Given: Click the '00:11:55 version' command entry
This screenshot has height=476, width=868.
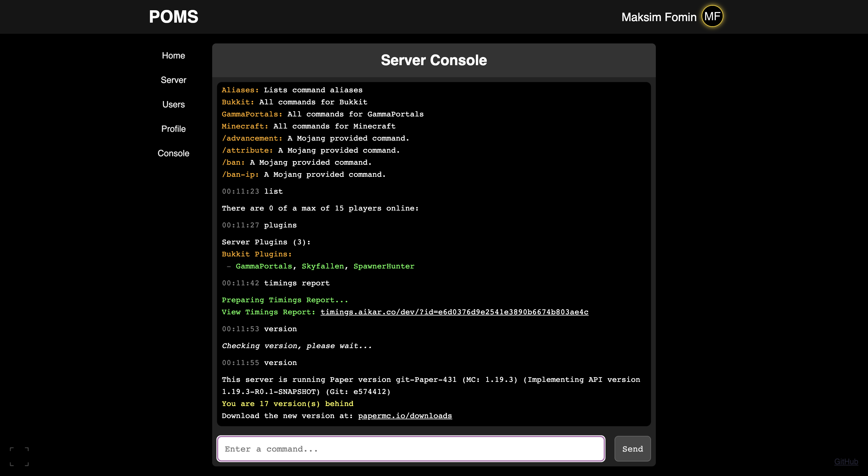Looking at the screenshot, I should tap(259, 363).
